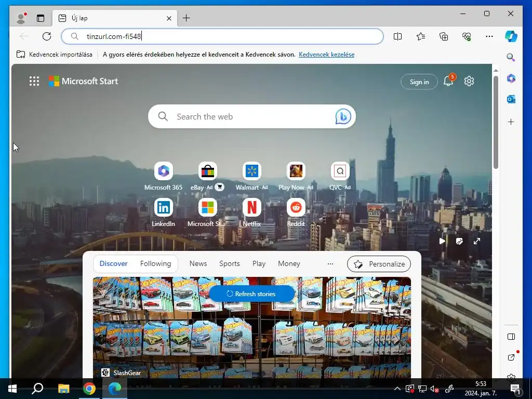The width and height of the screenshot is (532, 399).
Task: Open taskbar search magnifier
Action: [37, 389]
